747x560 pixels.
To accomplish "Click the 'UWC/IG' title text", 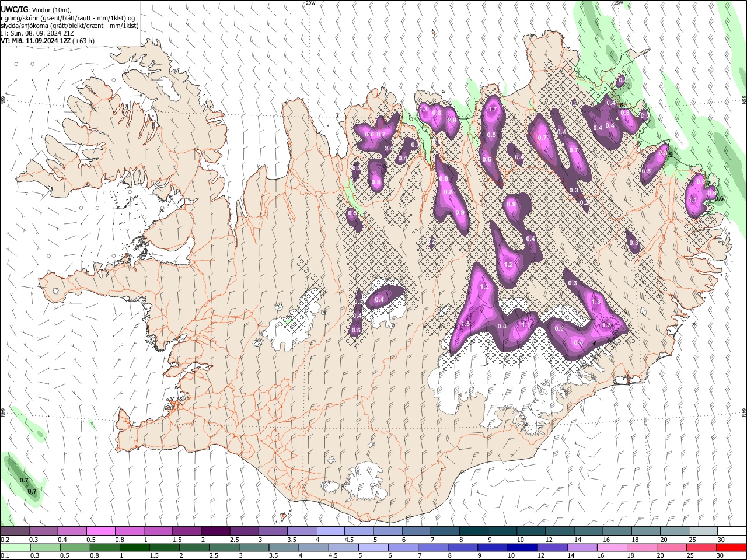I will [14, 10].
